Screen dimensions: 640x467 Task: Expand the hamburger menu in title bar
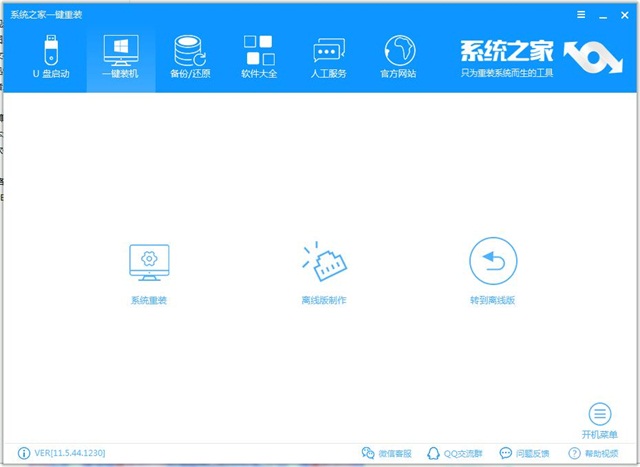582,16
